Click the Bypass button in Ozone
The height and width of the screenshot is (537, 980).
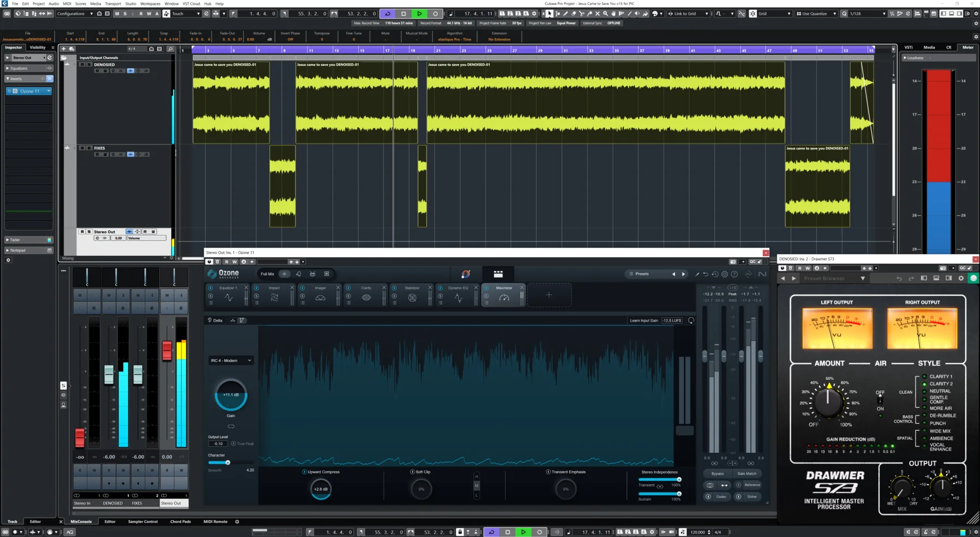(x=718, y=473)
